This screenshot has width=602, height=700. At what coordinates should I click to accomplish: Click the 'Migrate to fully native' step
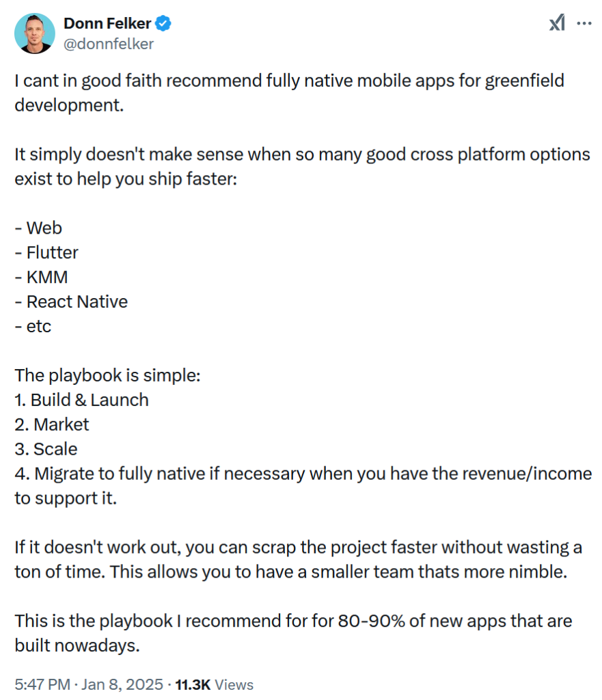[x=303, y=486]
